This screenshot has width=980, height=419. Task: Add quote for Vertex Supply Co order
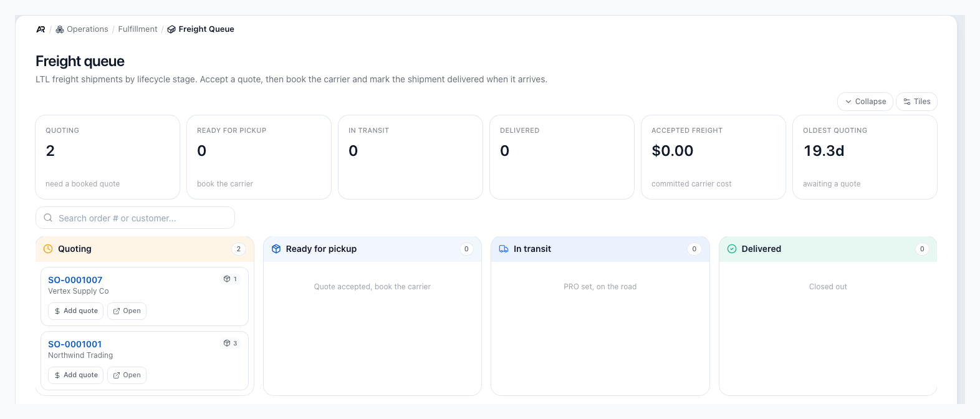[x=75, y=311]
